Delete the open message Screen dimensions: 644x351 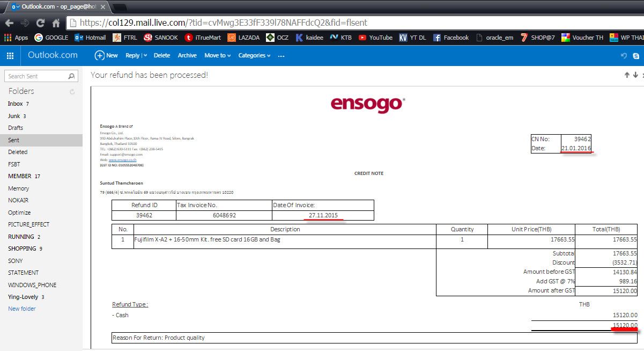162,55
